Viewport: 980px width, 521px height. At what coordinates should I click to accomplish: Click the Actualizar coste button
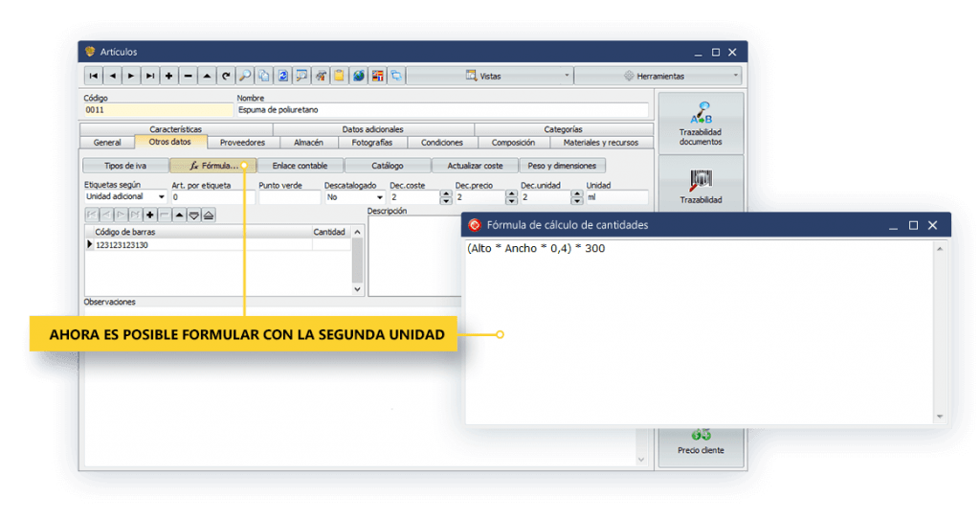[x=474, y=166]
